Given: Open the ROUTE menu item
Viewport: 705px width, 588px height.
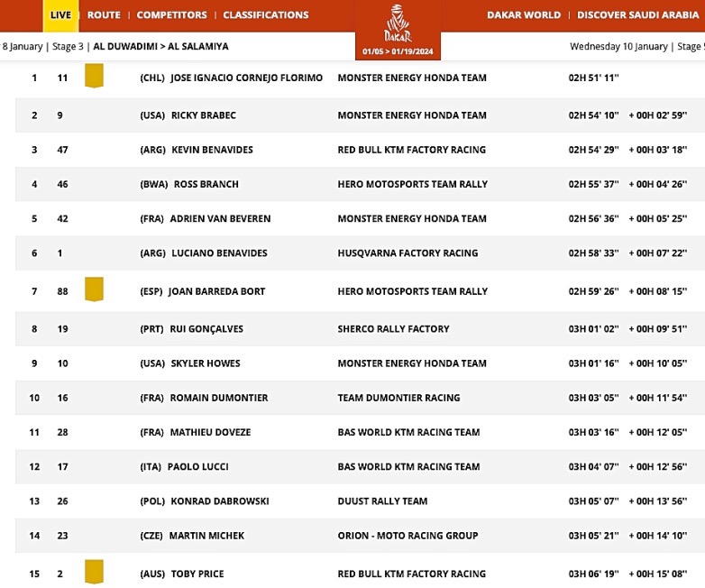Looking at the screenshot, I should [x=104, y=14].
